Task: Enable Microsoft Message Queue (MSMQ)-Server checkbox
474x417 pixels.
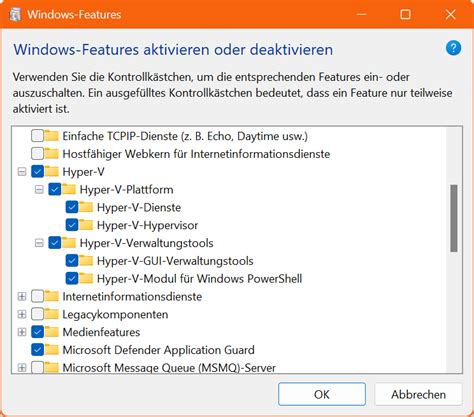Action: coord(37,367)
